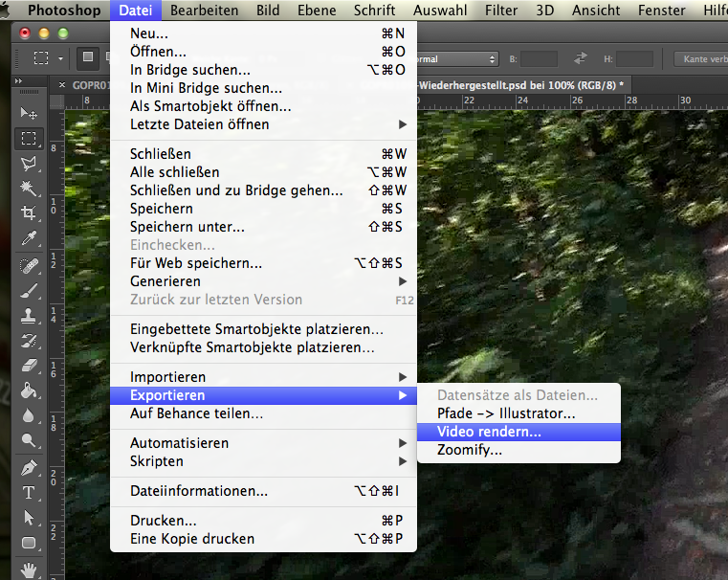Click the B: width input field
Viewport: 728px width, 580px height.
pyautogui.click(x=539, y=59)
